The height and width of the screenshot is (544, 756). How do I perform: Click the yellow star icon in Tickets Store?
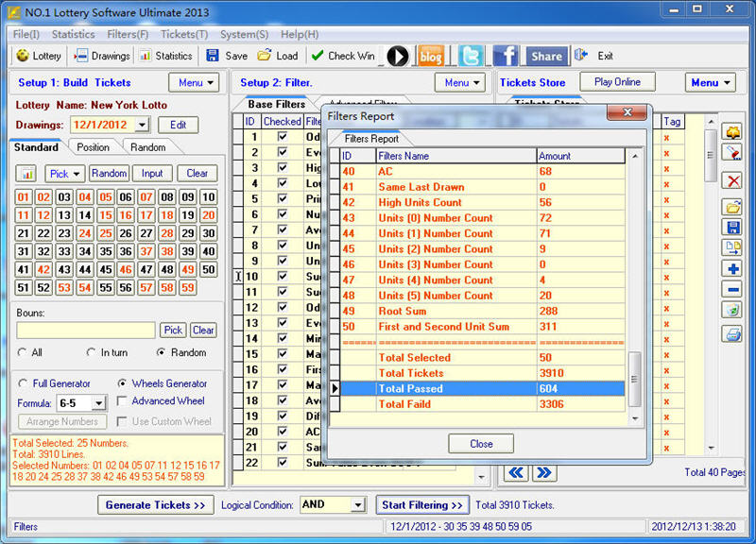tap(733, 131)
